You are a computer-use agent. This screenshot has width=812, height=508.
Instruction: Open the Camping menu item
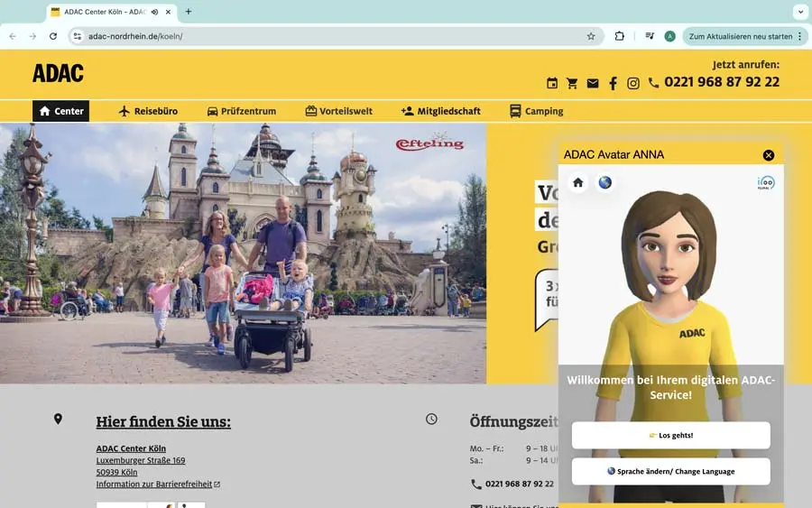pyautogui.click(x=536, y=111)
